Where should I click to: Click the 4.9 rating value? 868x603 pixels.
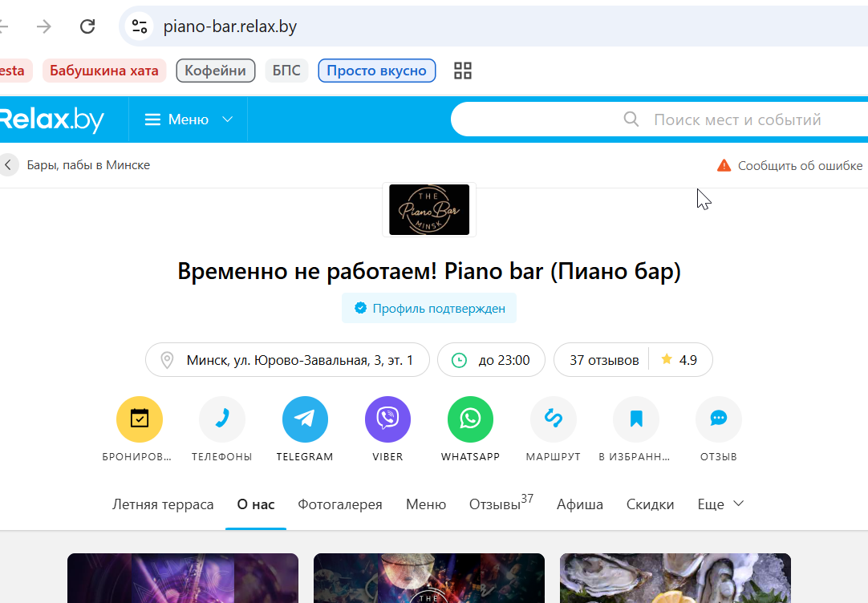688,360
